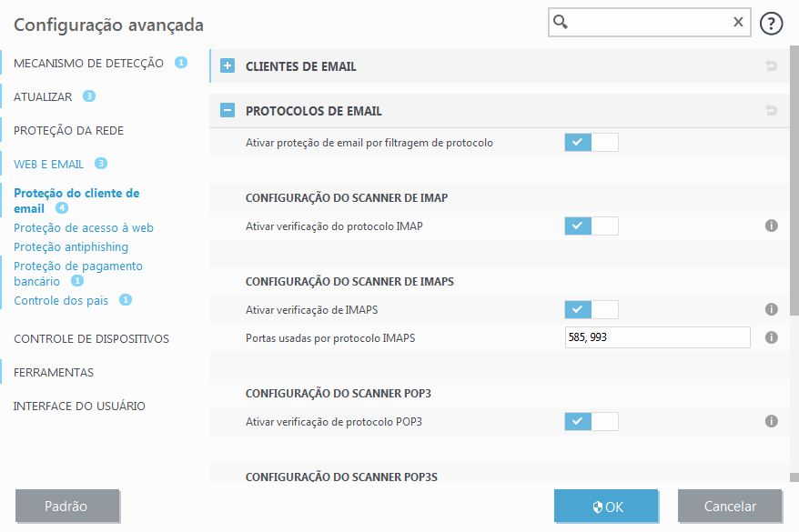
Task: Select Controle dos pais in the sidebar
Action: [63, 300]
